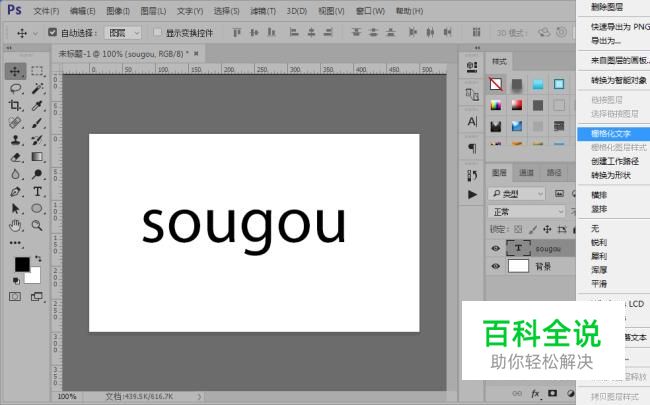Reset default foreground and background colors
Viewport: 650px width, 405px height.
pos(16,281)
